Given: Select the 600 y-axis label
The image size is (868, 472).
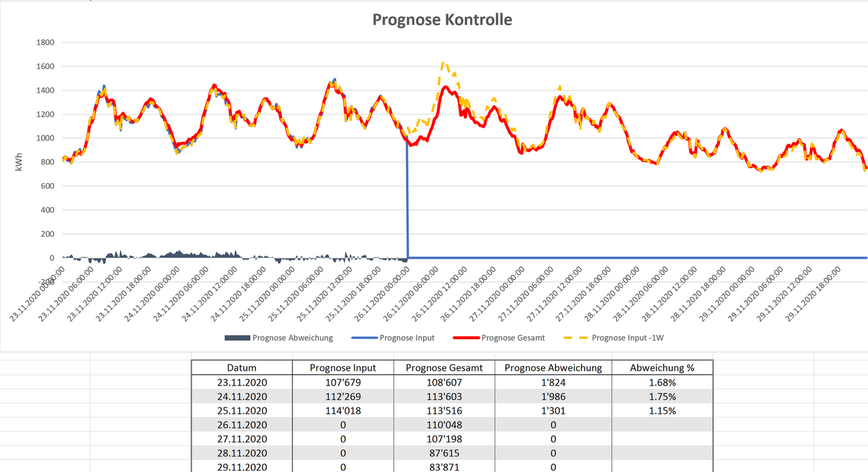Looking at the screenshot, I should [47, 186].
